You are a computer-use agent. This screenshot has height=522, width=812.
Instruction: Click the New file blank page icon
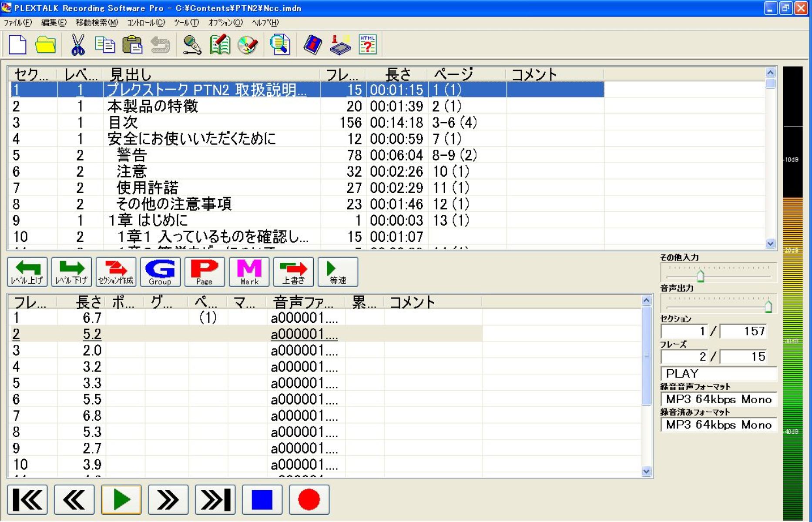point(18,45)
